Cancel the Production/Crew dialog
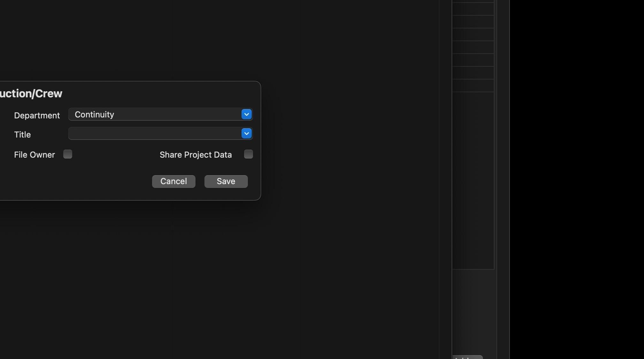The width and height of the screenshot is (644, 359). pos(173,181)
